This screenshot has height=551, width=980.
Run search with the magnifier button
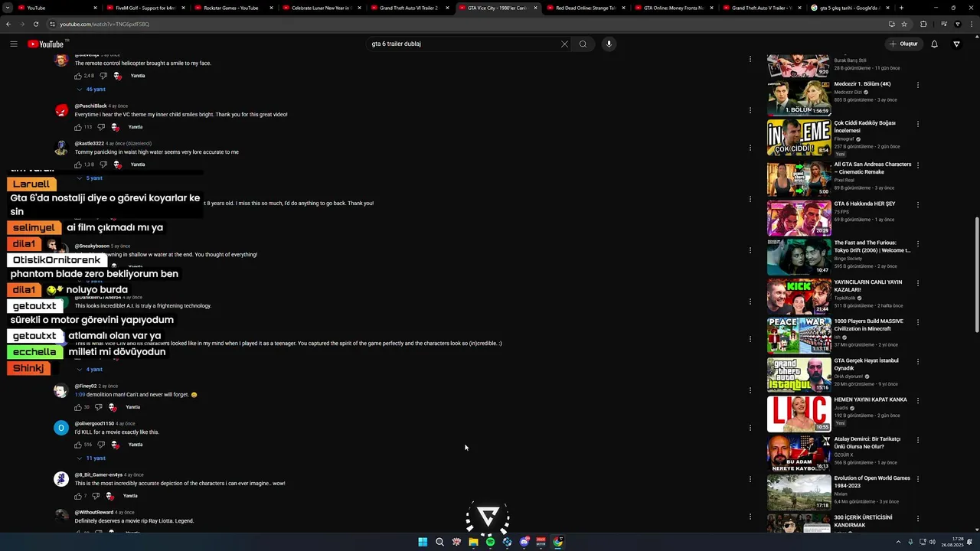coord(583,44)
